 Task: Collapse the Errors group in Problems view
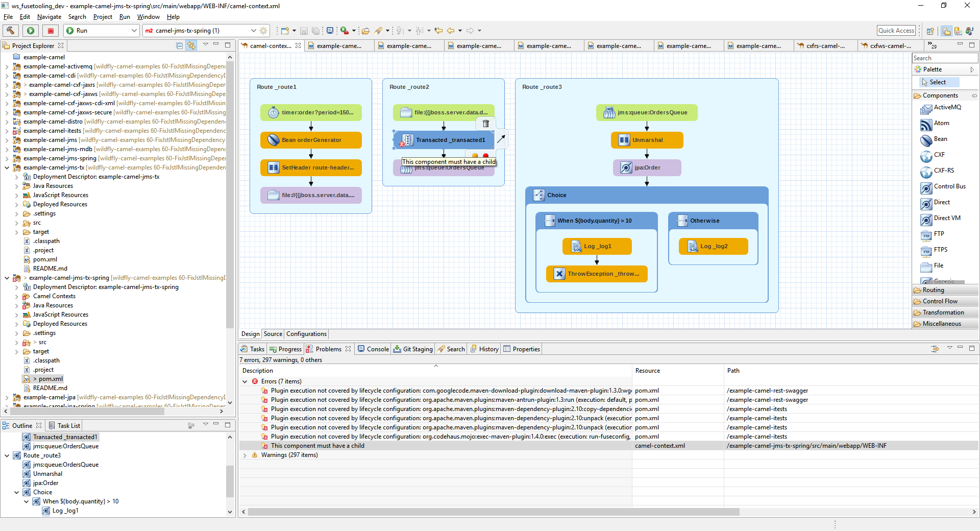click(246, 381)
